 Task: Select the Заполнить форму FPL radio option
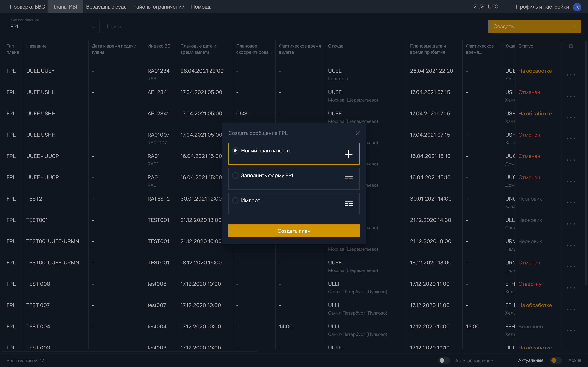pyautogui.click(x=235, y=175)
